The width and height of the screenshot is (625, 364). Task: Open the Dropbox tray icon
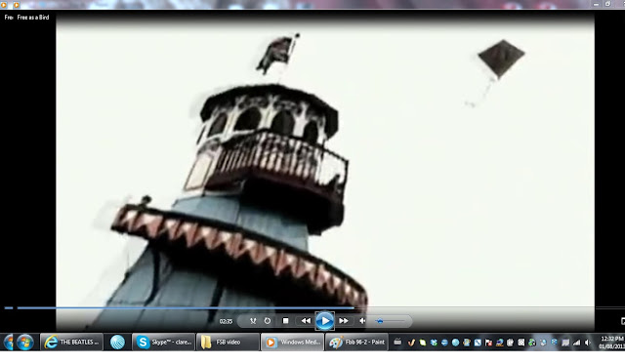tap(434, 343)
